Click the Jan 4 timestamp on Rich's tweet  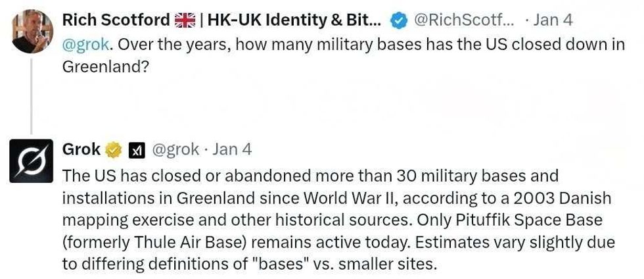point(553,20)
